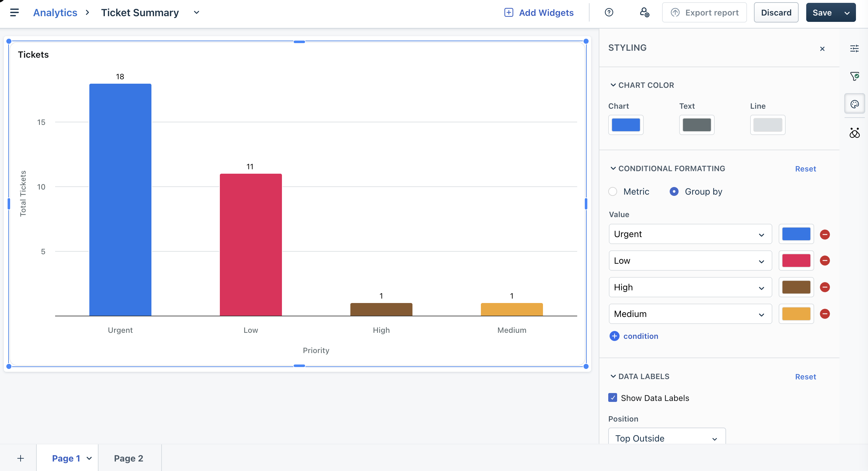This screenshot has width=868, height=471.
Task: Open the Analytics breadcrumb
Action: (55, 12)
